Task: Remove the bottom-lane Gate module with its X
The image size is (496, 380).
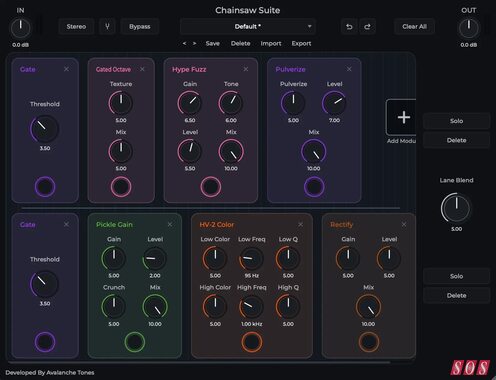Action: tap(66, 224)
